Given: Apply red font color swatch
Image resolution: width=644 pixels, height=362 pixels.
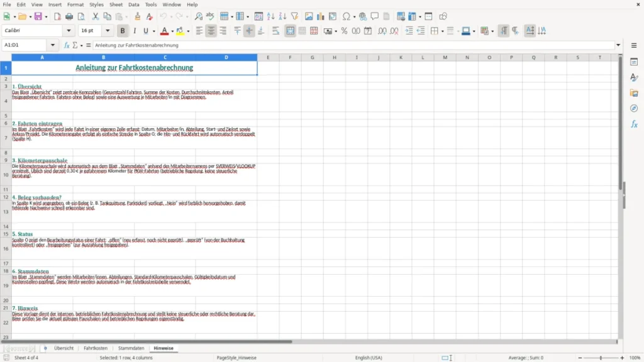Looking at the screenshot, I should [164, 31].
